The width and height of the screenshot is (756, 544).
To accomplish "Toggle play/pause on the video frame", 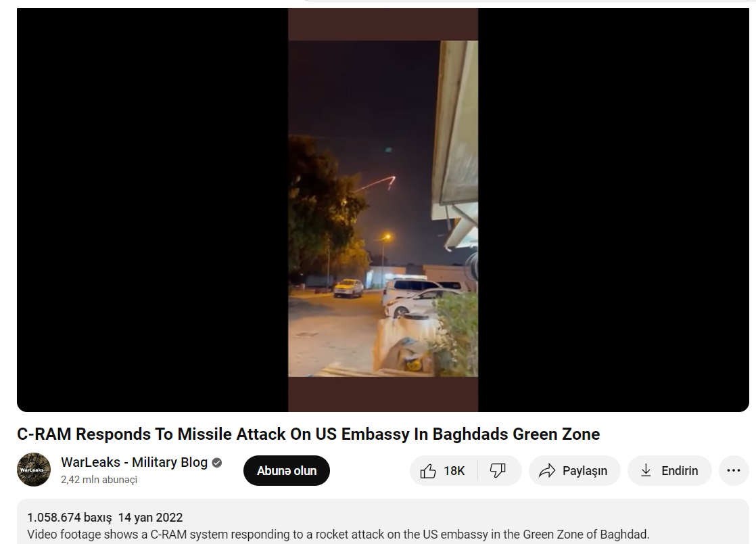I will coord(383,209).
